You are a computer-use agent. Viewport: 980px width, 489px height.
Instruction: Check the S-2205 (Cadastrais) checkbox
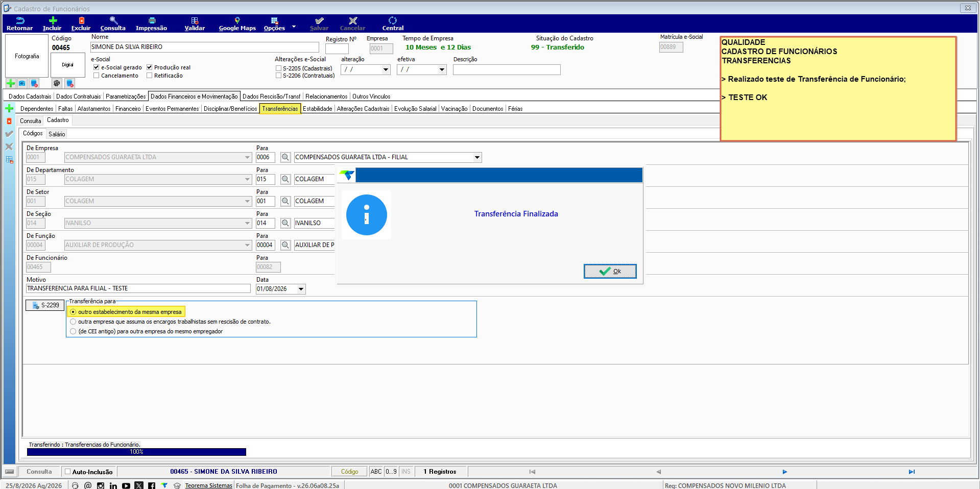click(x=278, y=68)
